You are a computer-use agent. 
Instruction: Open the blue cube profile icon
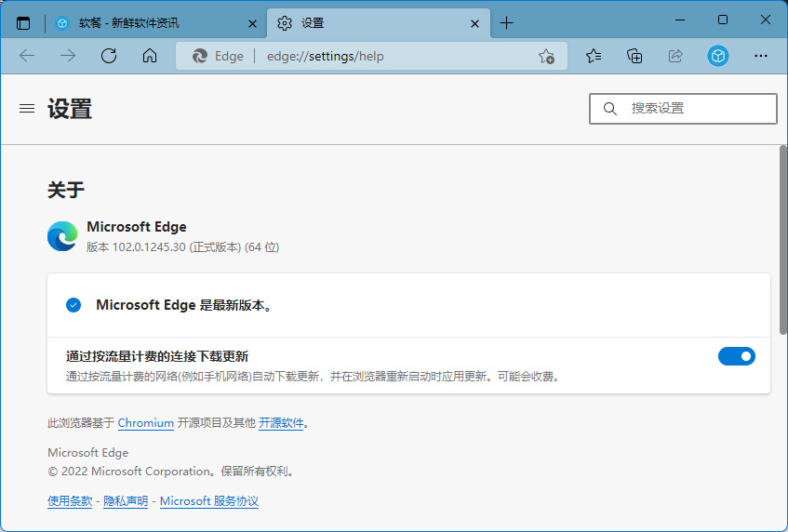[717, 56]
